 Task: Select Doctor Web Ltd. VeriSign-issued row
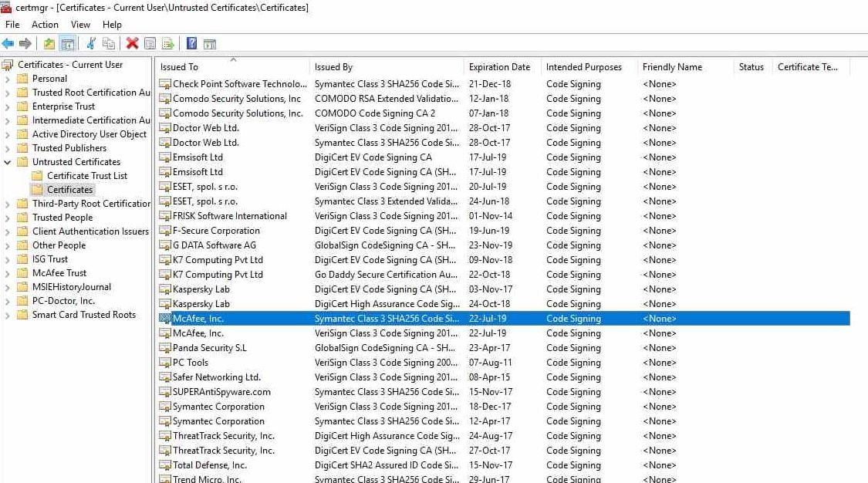pos(504,128)
